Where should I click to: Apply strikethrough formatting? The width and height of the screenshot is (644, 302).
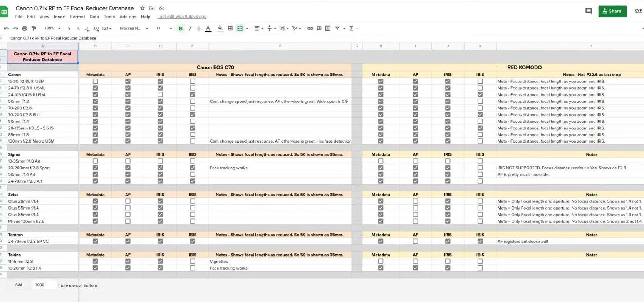[x=199, y=29]
